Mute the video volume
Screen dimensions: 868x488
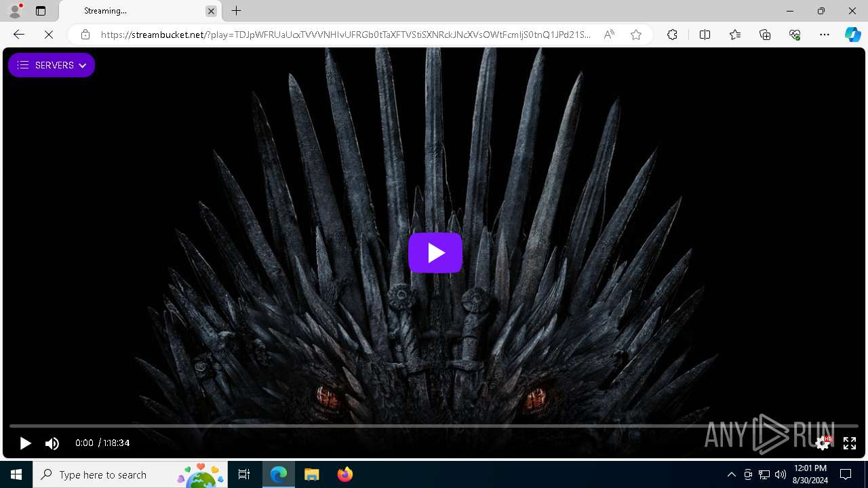coord(52,443)
